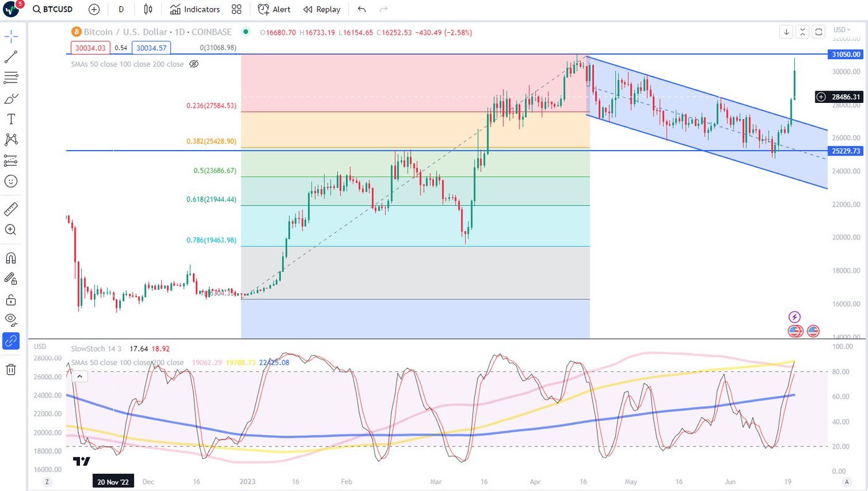Select the text annotation tool

pos(11,119)
